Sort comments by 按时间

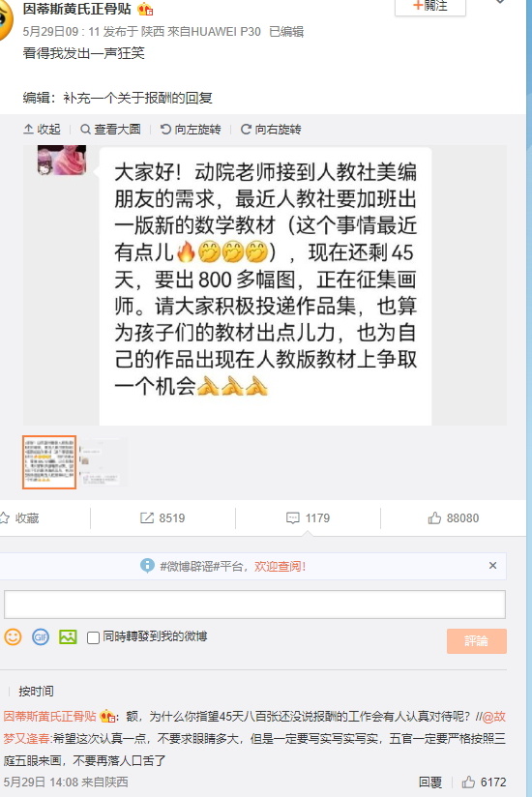36,692
